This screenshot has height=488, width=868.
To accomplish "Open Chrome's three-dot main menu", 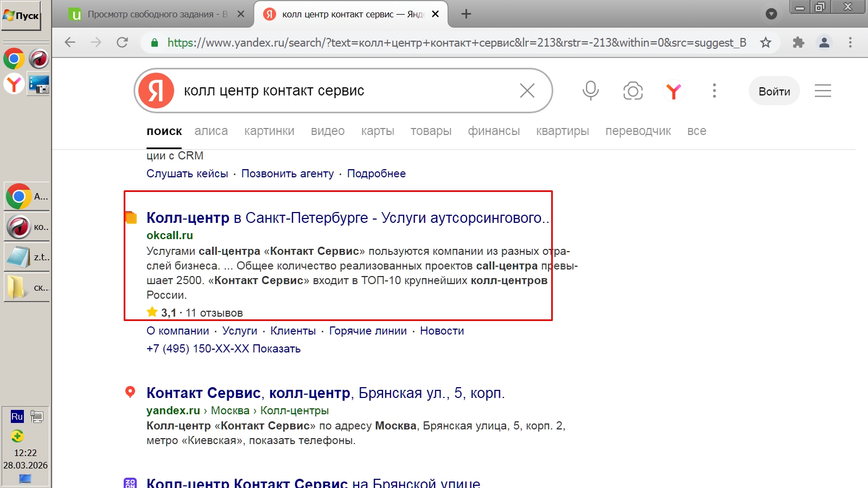I will pos(850,42).
